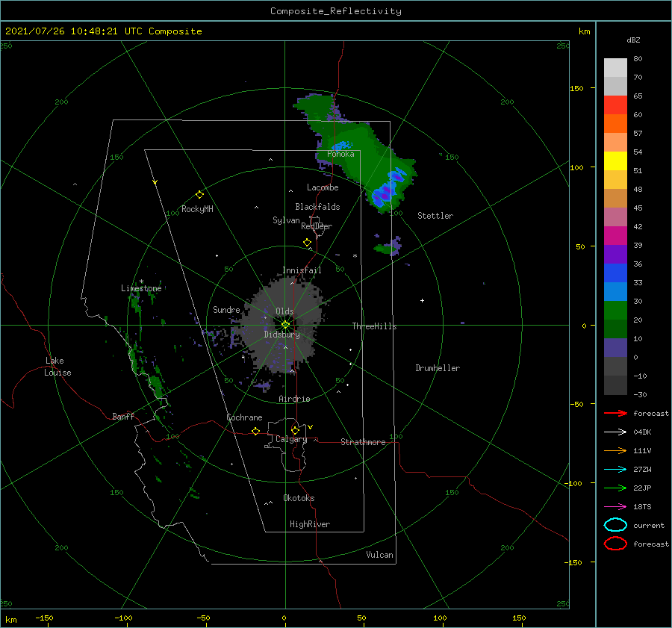
Task: Click the Composite_Reflectivity title
Action: (335, 11)
